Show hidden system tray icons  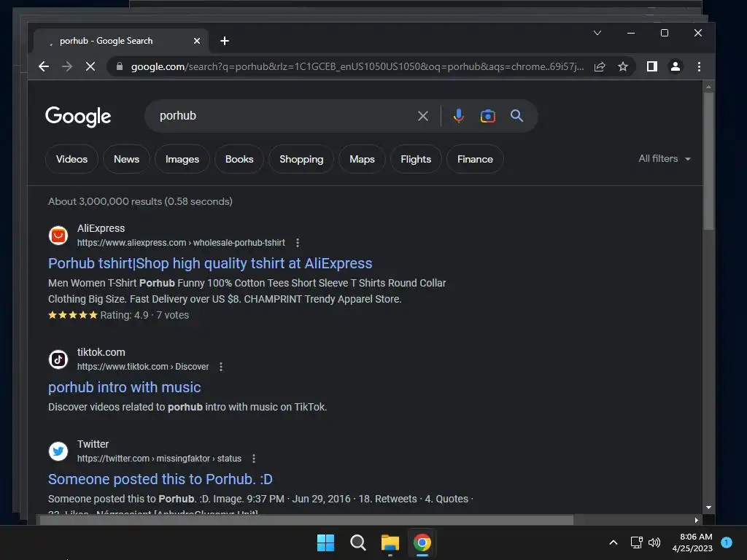(614, 542)
